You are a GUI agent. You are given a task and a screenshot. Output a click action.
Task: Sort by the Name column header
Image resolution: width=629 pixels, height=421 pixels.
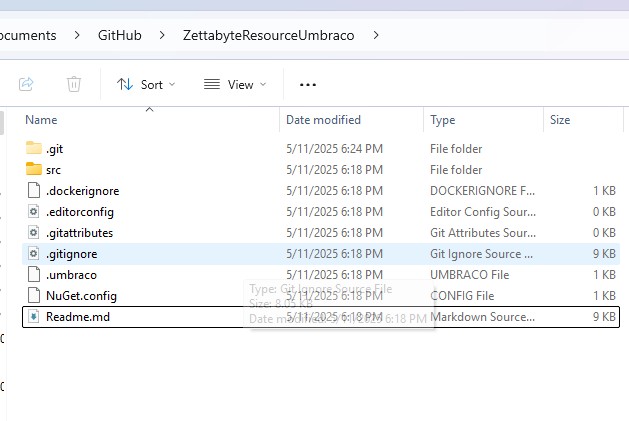(x=42, y=120)
